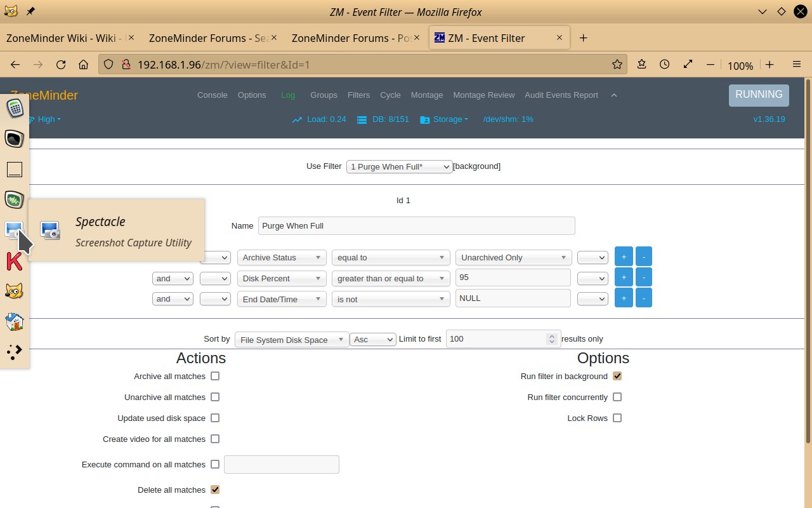Bookmark this page with the star
This screenshot has height=508, width=812.
click(x=617, y=64)
